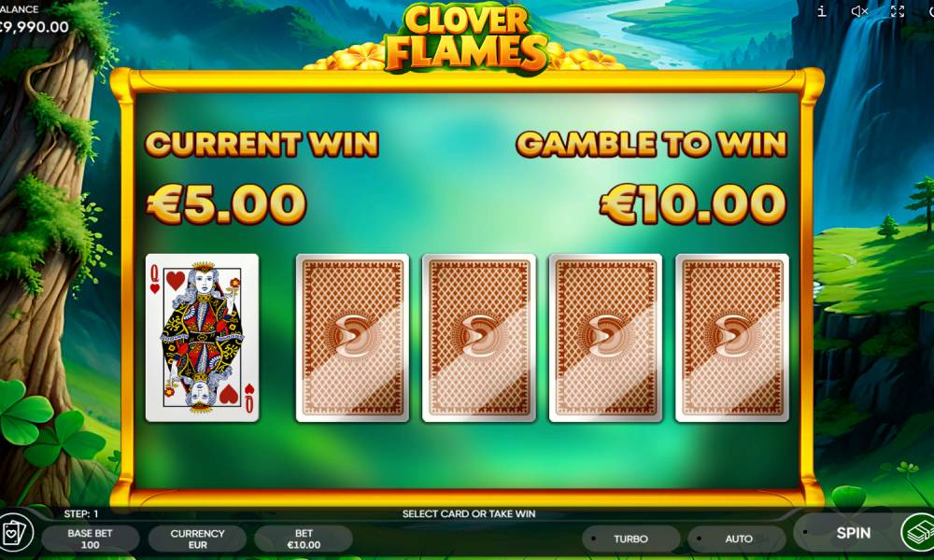934x560 pixels.
Task: Open the Currency EUR selector
Action: [x=197, y=539]
